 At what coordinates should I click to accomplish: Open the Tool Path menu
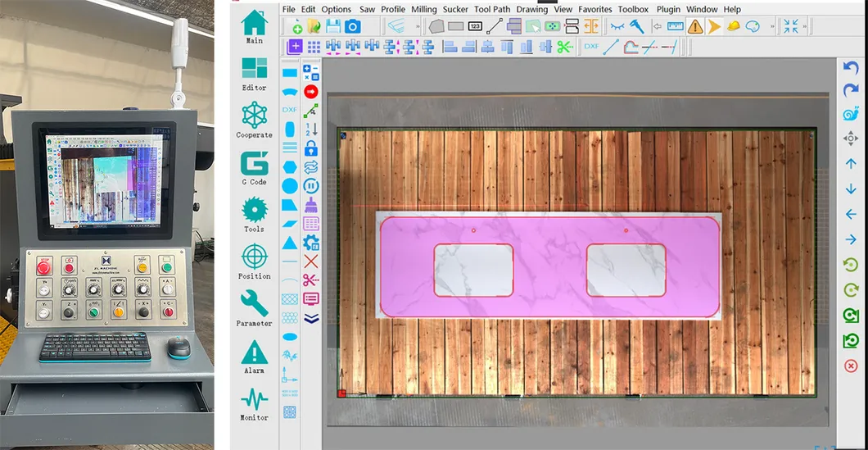tap(491, 9)
